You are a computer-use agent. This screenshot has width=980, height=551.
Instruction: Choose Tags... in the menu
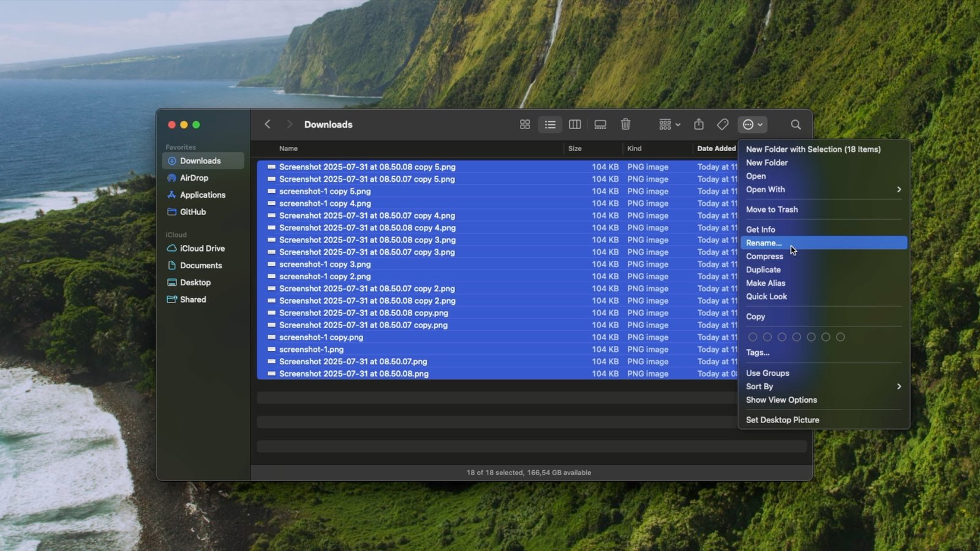tap(823, 353)
